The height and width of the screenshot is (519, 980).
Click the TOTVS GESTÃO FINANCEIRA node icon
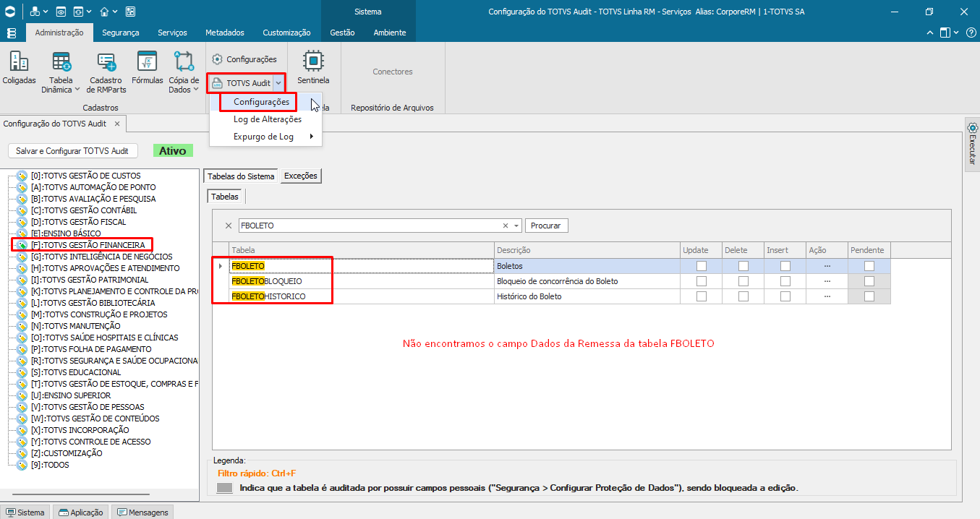(22, 245)
